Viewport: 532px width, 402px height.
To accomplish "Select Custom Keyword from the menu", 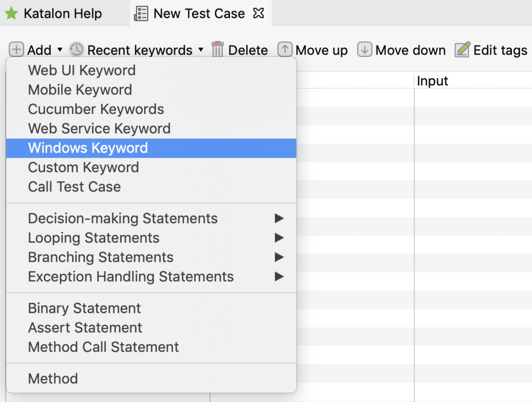I will click(83, 167).
